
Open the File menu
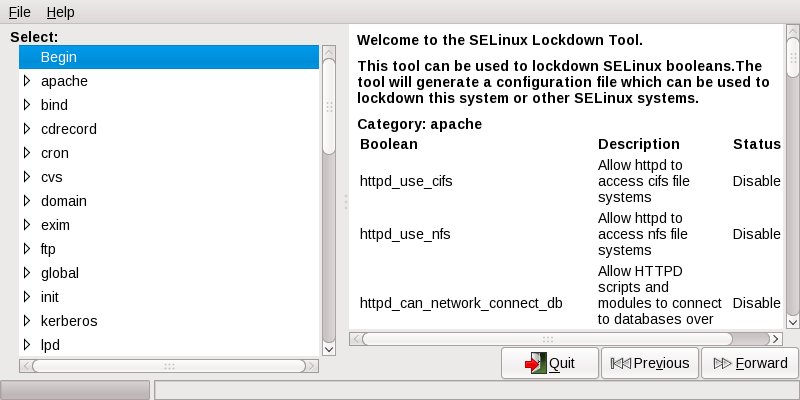click(x=20, y=12)
